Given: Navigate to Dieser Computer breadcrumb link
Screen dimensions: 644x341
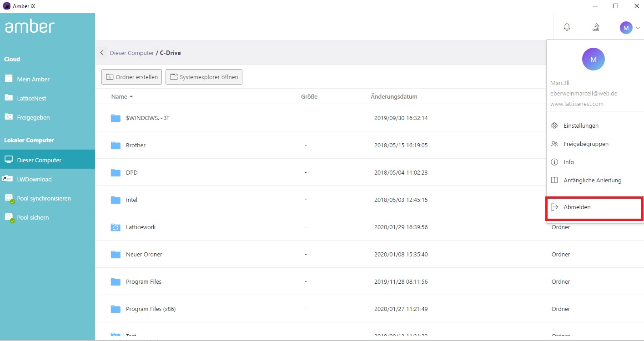Looking at the screenshot, I should click(132, 53).
